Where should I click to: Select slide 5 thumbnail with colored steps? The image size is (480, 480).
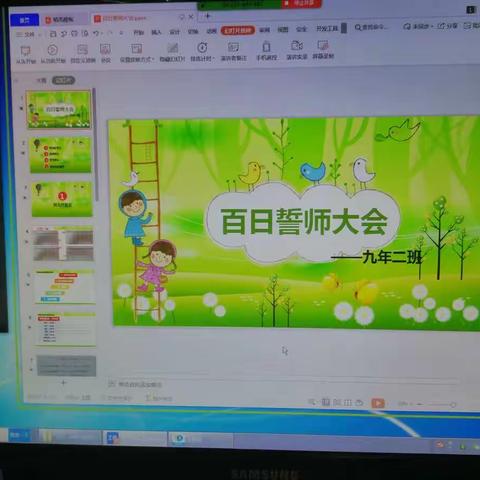pos(65,287)
